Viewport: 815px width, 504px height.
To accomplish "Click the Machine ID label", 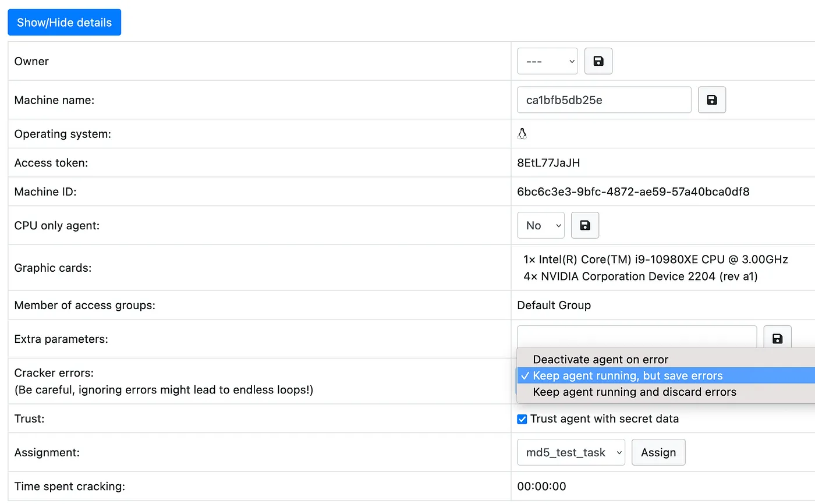I will coord(45,191).
